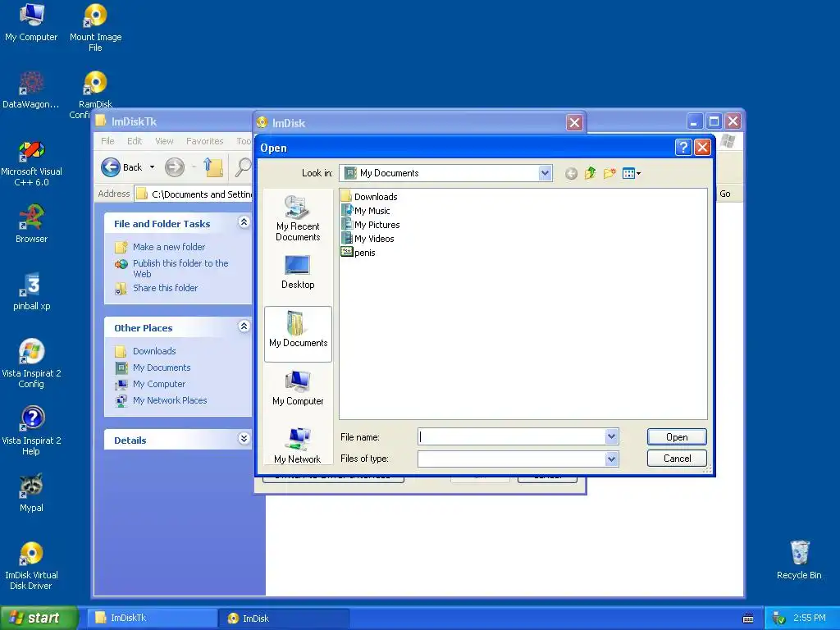Click the Open button

677,437
